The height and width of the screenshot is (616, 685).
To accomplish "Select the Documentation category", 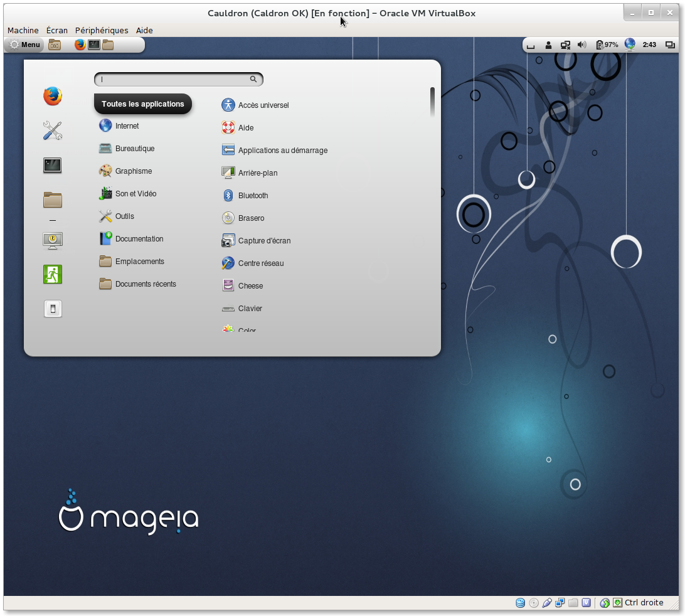I will pyautogui.click(x=131, y=238).
